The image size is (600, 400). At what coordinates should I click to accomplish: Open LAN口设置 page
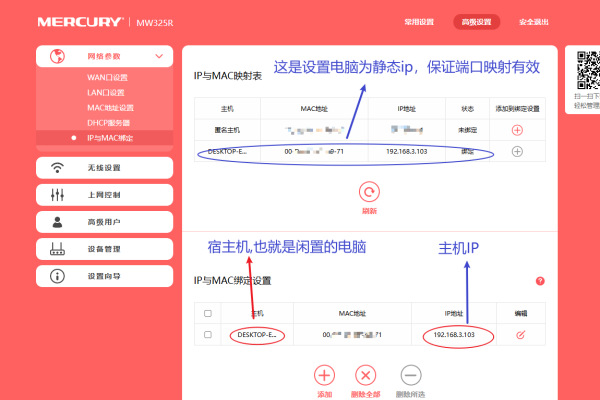click(x=106, y=93)
